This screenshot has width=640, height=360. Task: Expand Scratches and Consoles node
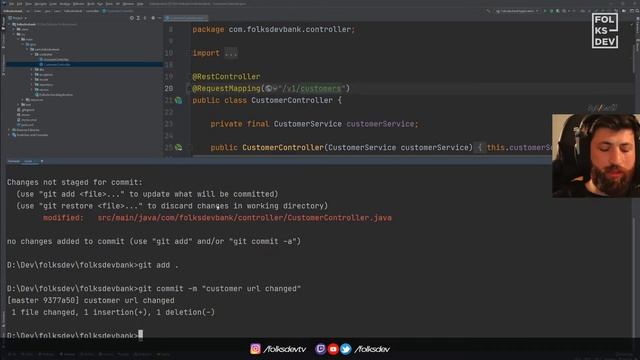(x=9, y=135)
